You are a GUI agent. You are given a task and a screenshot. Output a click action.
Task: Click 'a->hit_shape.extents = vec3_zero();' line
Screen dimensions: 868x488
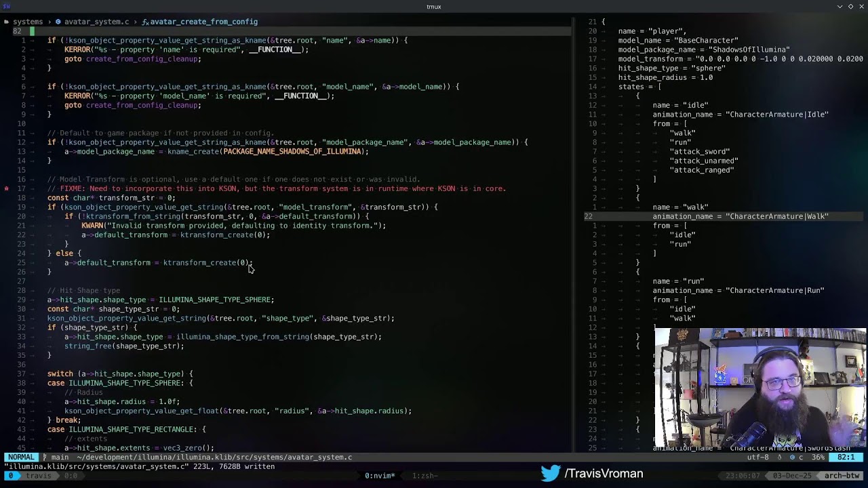coord(139,448)
